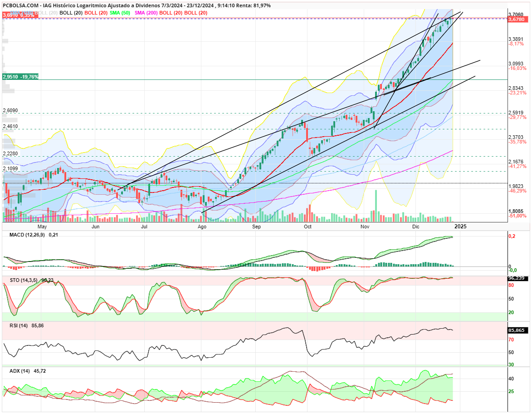The image size is (532, 414).
Task: Click the 2,1676 price axis value
Action: coord(516,162)
